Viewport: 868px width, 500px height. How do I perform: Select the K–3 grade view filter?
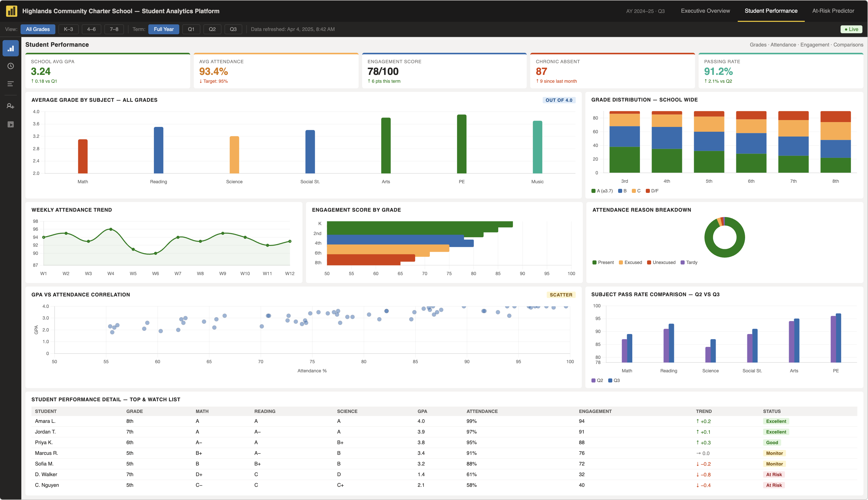68,29
